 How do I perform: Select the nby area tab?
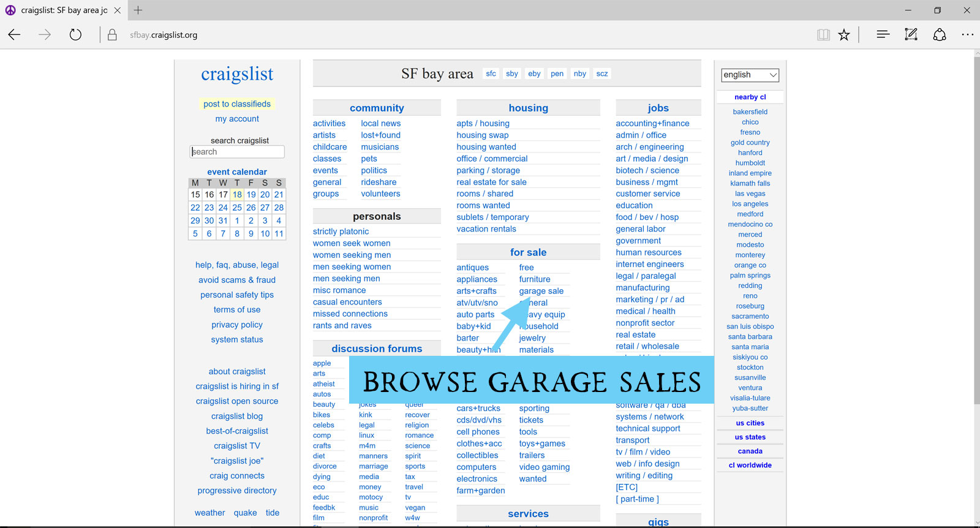[x=580, y=74]
